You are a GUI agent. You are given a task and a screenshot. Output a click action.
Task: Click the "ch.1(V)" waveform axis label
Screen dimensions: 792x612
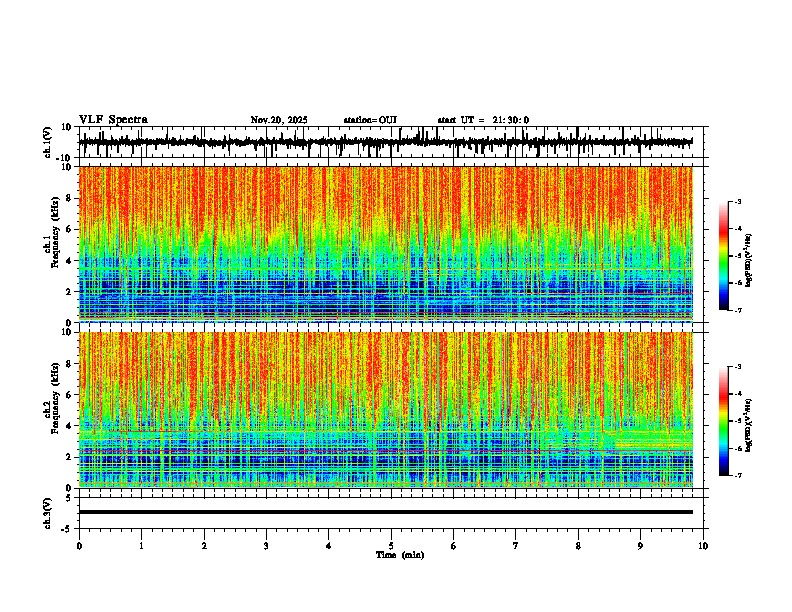pyautogui.click(x=48, y=142)
